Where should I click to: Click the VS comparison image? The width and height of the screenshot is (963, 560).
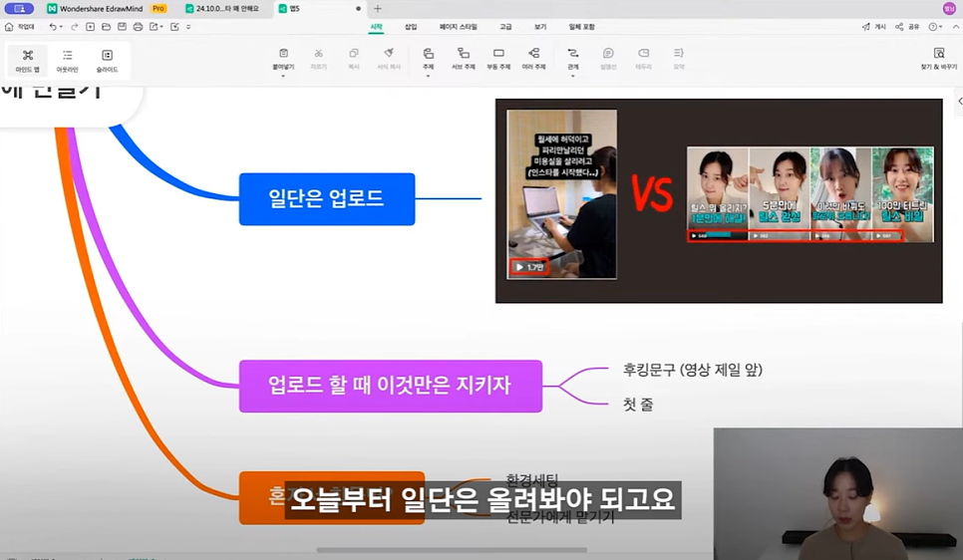(x=719, y=201)
